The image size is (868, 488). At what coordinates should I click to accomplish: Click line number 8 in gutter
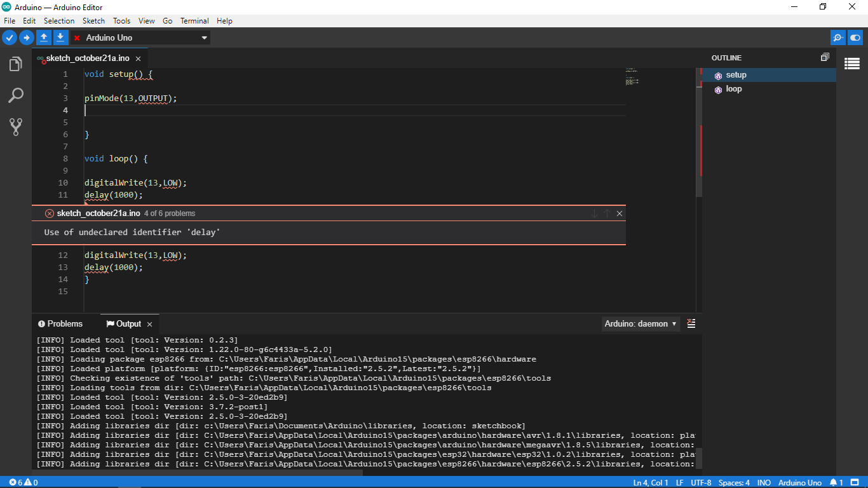pyautogui.click(x=65, y=159)
